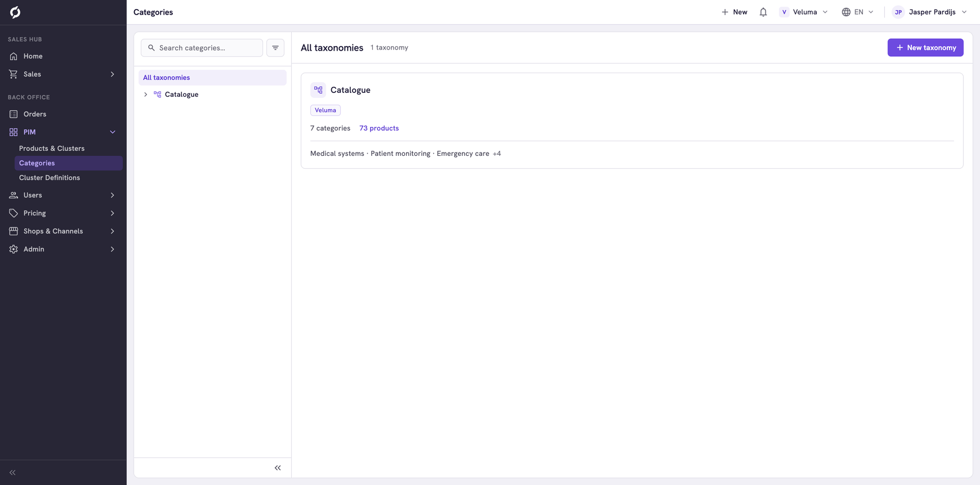Click the Shops & Channels storefront icon
The image size is (980, 485).
14,231
